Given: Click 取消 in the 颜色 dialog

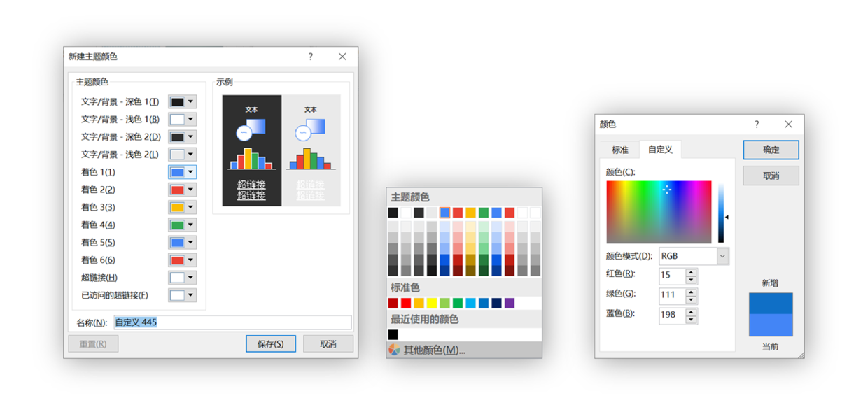Looking at the screenshot, I should (x=771, y=176).
